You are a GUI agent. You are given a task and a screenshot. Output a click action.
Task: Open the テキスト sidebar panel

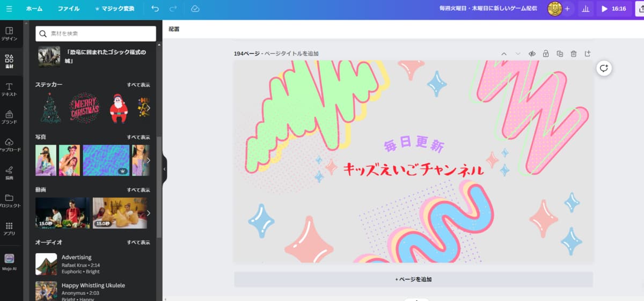(x=9, y=90)
